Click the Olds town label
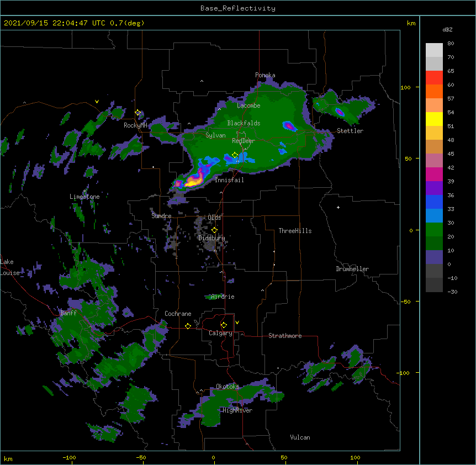Image resolution: width=476 pixels, height=465 pixels. tap(214, 218)
